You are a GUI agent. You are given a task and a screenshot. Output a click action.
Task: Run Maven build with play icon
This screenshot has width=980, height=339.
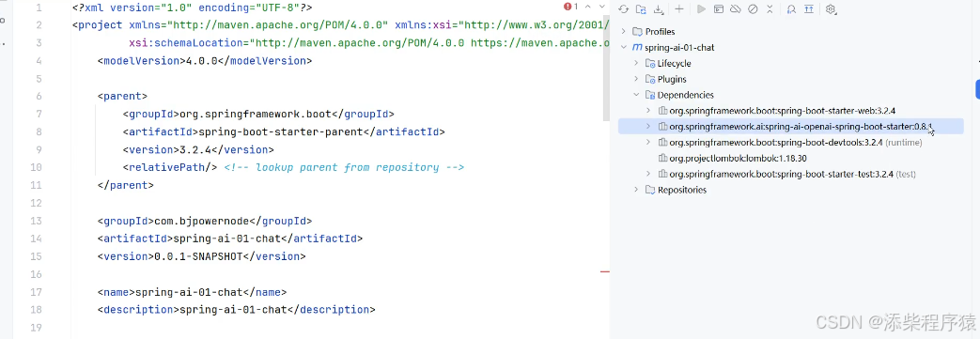[701, 8]
